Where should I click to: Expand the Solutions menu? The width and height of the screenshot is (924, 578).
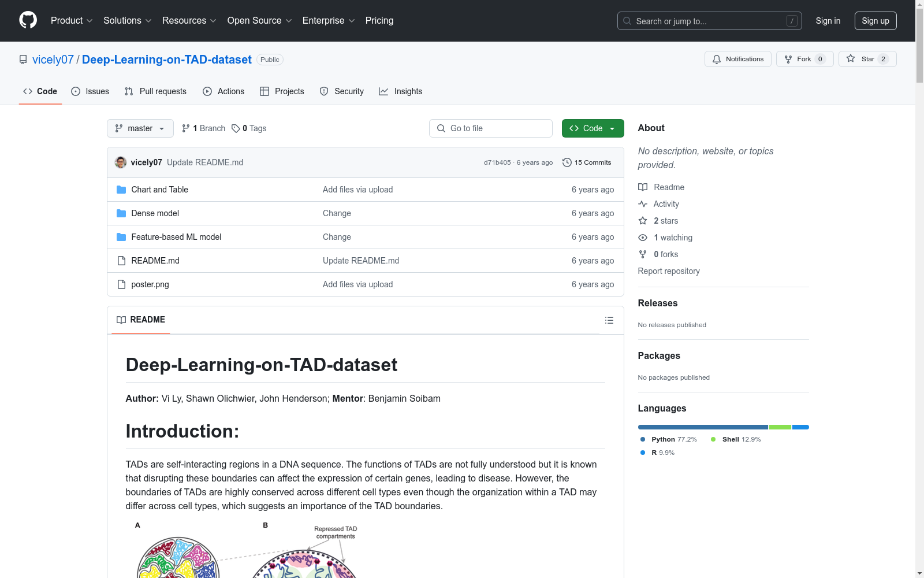coord(128,21)
